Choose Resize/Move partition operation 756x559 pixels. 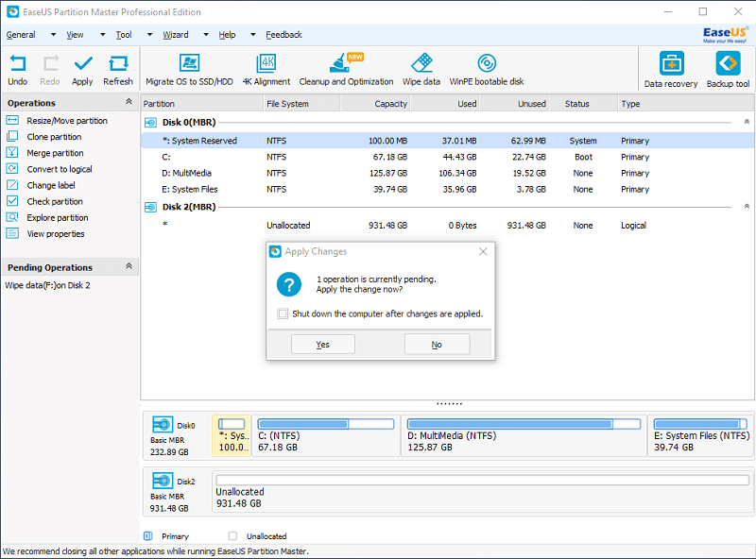tap(67, 121)
